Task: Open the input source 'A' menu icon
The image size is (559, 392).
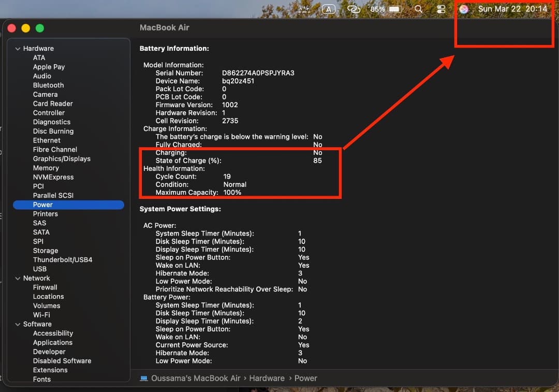Action: click(328, 9)
